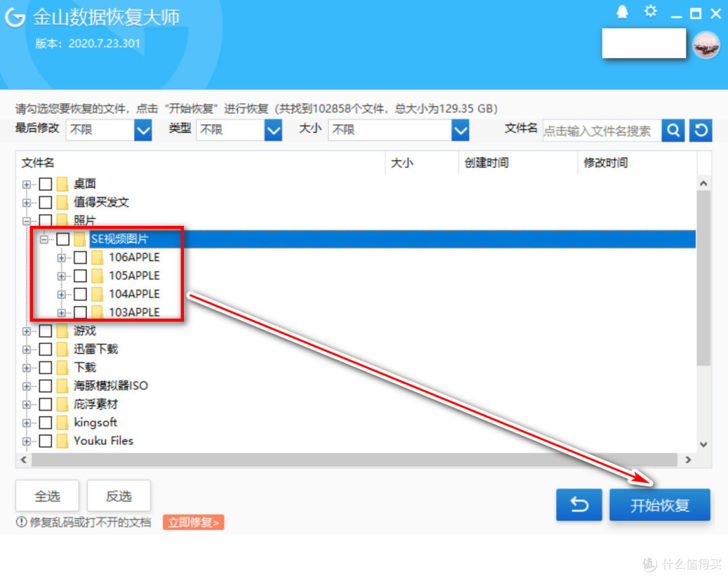Click the folder icon beside 迅雷下载

click(61, 349)
